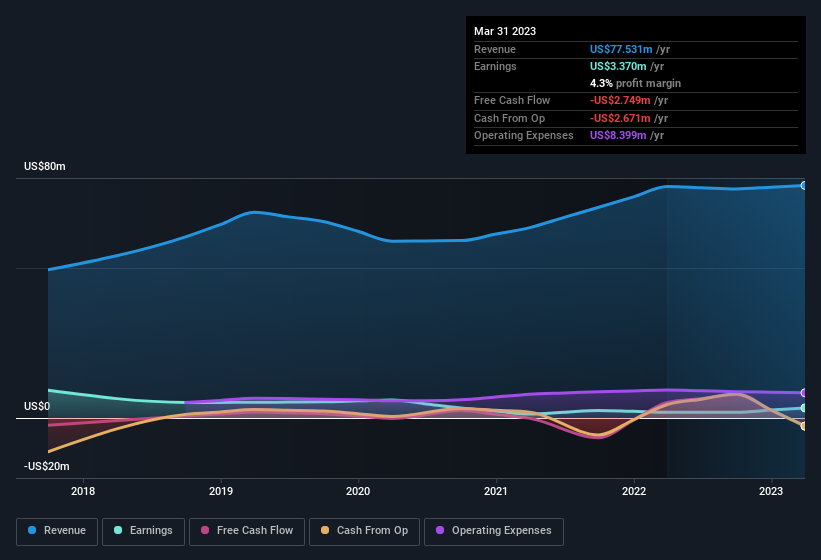Click the Operating Expenses label in tooltip
This screenshot has width=821, height=560.
click(524, 135)
